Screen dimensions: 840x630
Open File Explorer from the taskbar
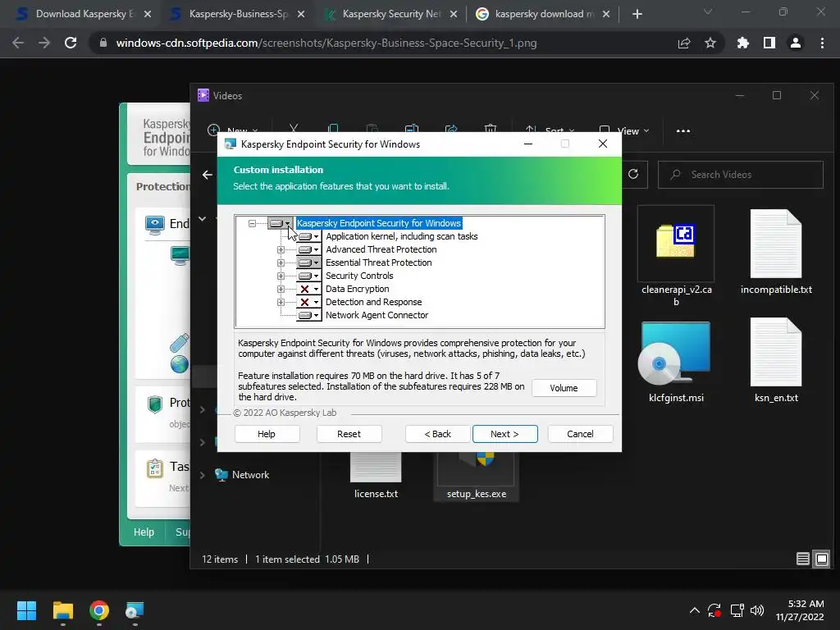pyautogui.click(x=62, y=610)
